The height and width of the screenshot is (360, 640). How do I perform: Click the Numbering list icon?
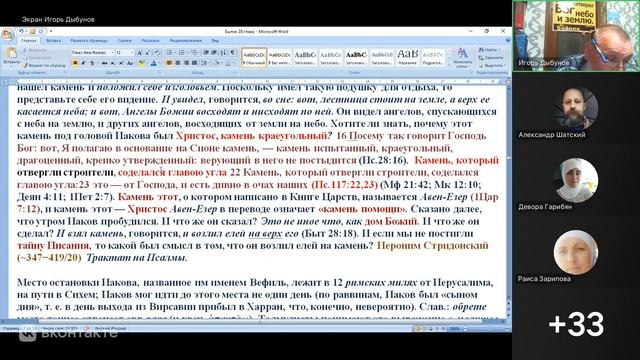tap(182, 53)
